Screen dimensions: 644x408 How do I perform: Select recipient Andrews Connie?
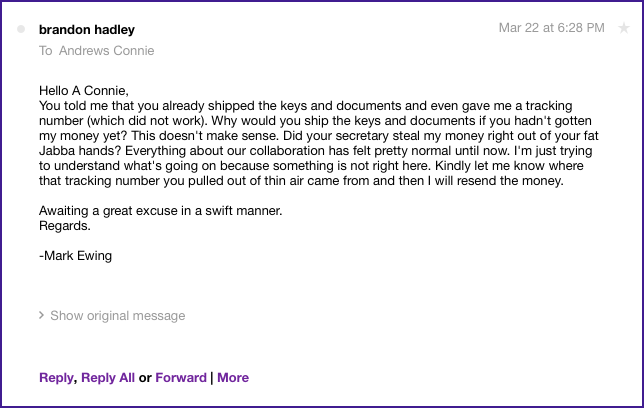[107, 51]
